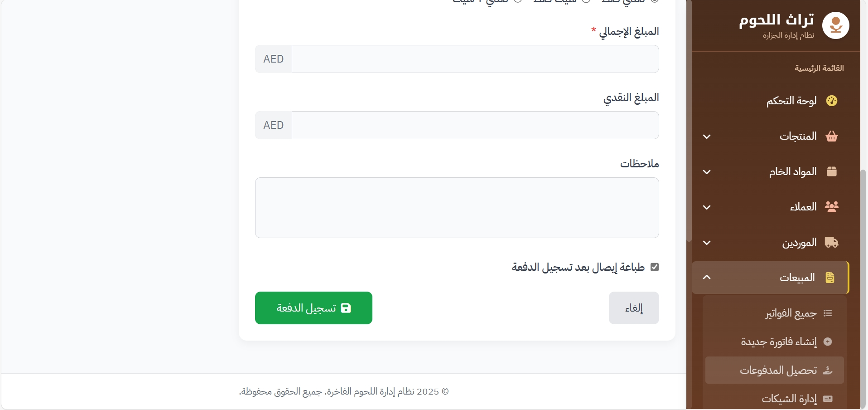This screenshot has height=410, width=868.
Task: Click the plus icon for new invoice
Action: [828, 342]
